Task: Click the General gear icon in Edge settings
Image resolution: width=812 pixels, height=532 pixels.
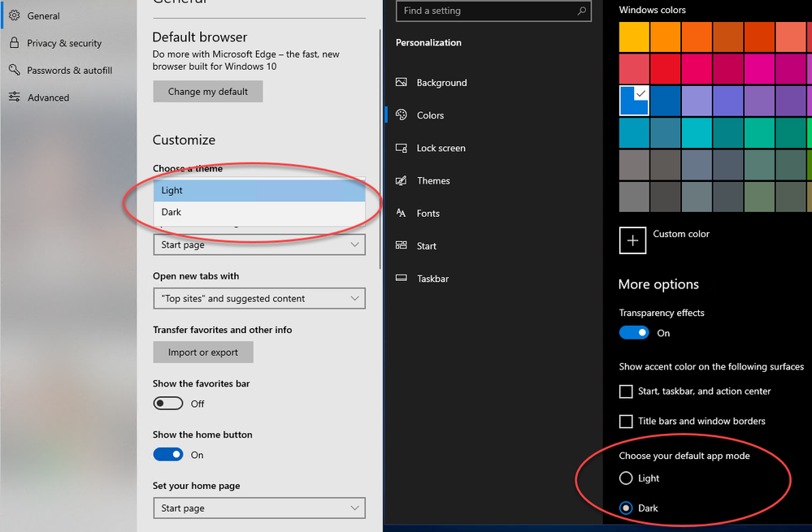Action: click(x=15, y=15)
